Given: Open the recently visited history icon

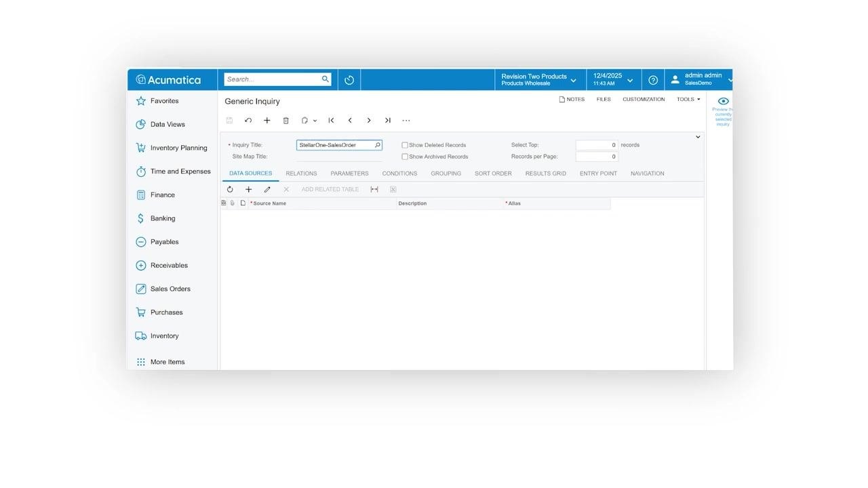Looking at the screenshot, I should (x=349, y=79).
